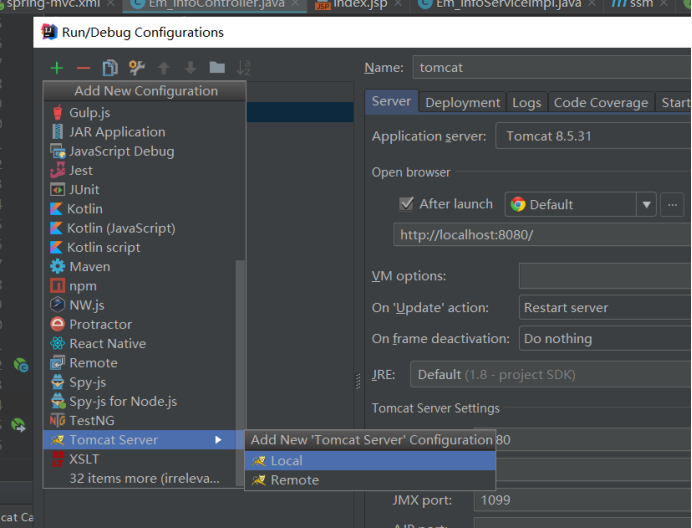Open index.jsp editor tab

pyautogui.click(x=358, y=4)
